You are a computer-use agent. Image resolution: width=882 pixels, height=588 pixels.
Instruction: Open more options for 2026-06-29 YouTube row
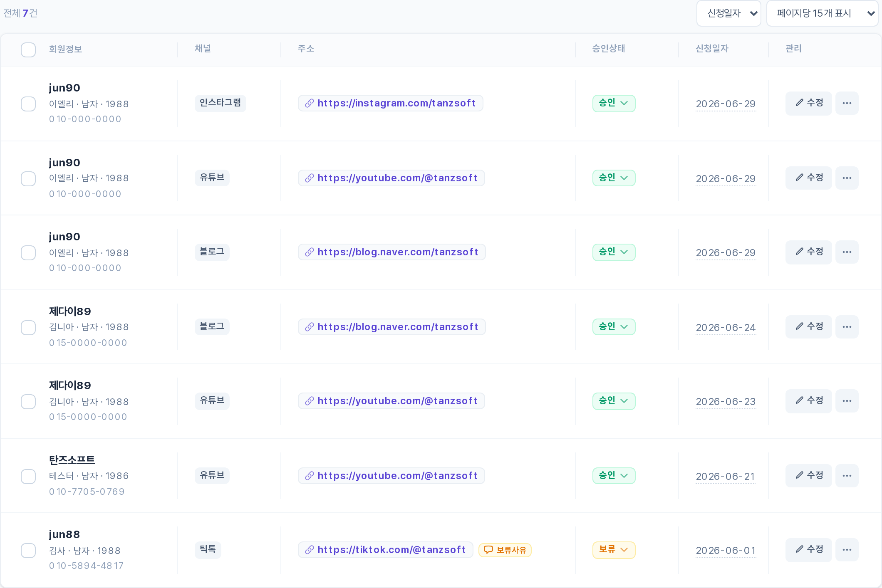847,178
